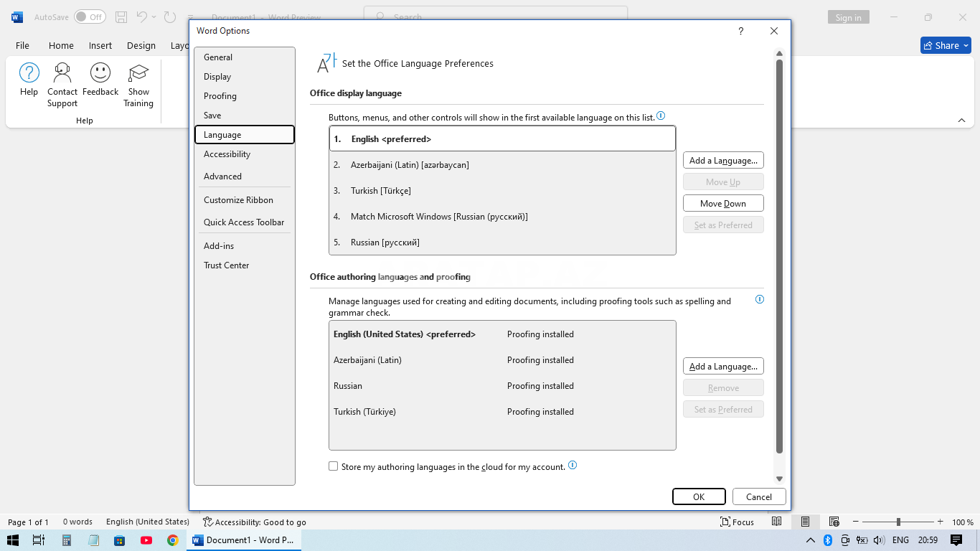Select Match Microsoft Windows display language row
The width and height of the screenshot is (980, 551).
pyautogui.click(x=502, y=217)
